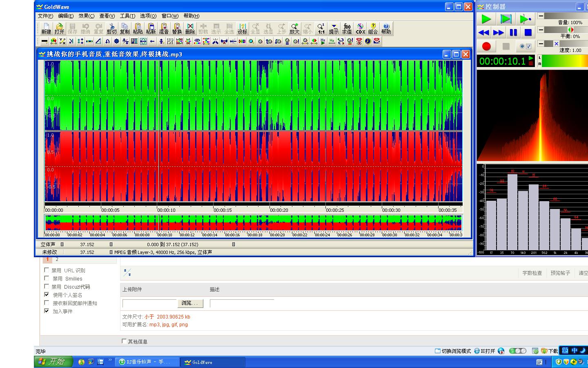The image size is (588, 368).
Task: Click the 剪切 (Cut) scissors icon
Action: click(x=111, y=29)
